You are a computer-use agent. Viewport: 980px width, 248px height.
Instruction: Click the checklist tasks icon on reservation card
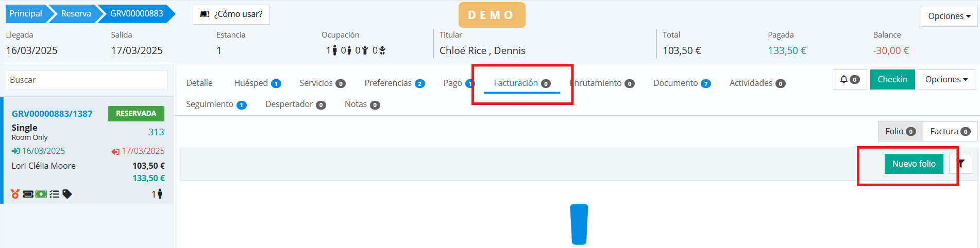[54, 194]
